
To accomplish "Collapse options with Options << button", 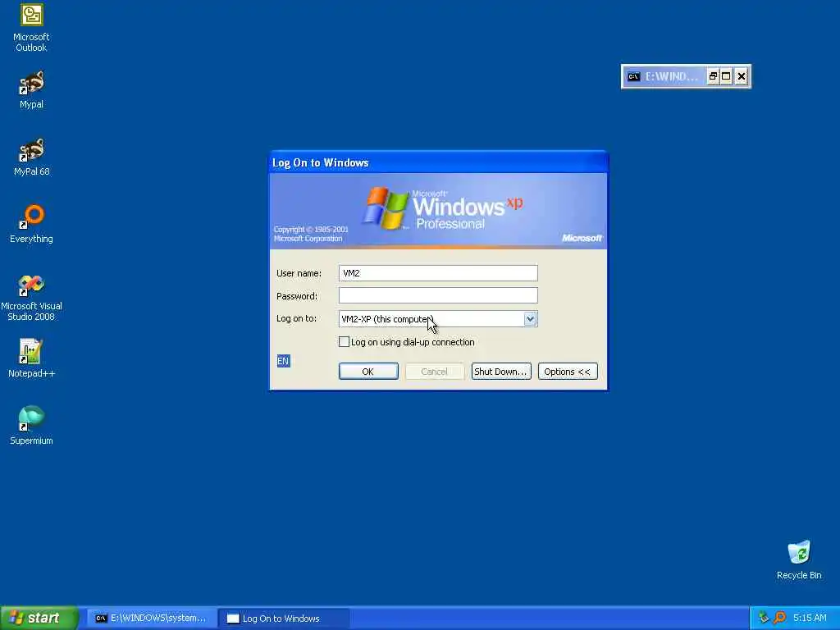I will click(x=568, y=372).
